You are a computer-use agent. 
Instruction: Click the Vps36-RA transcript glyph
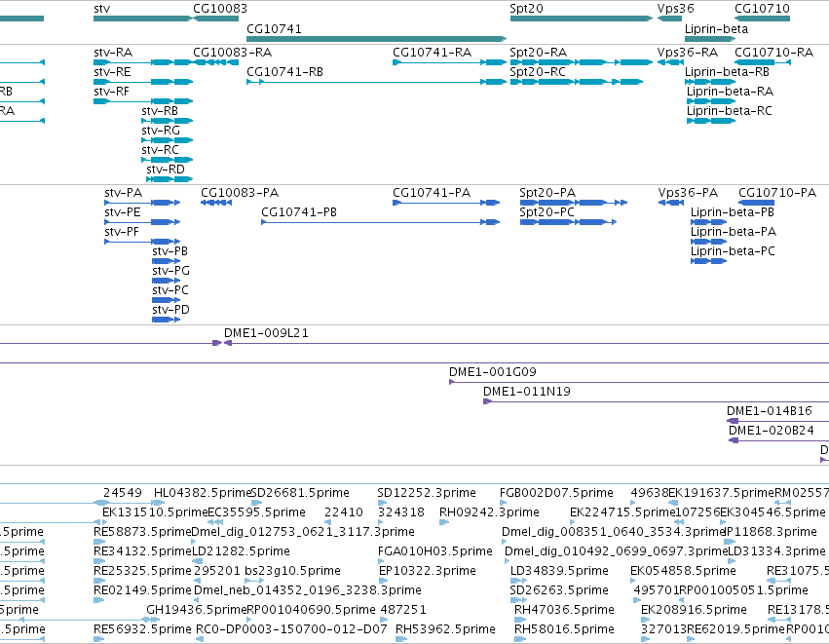tap(670, 62)
